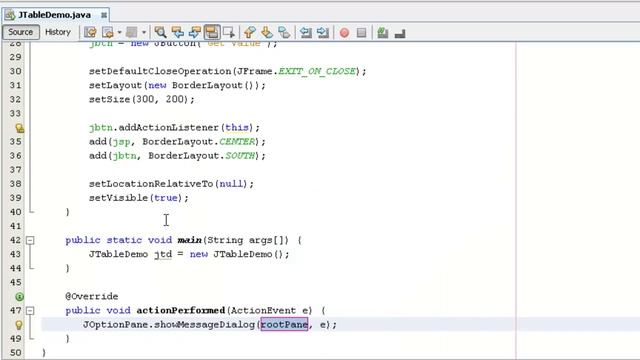Click main method name

point(189,240)
